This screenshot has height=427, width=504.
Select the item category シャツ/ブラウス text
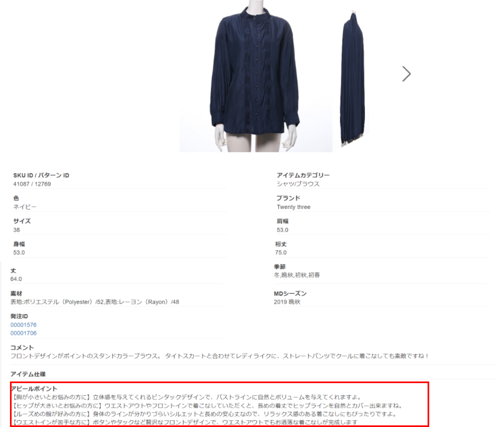298,184
